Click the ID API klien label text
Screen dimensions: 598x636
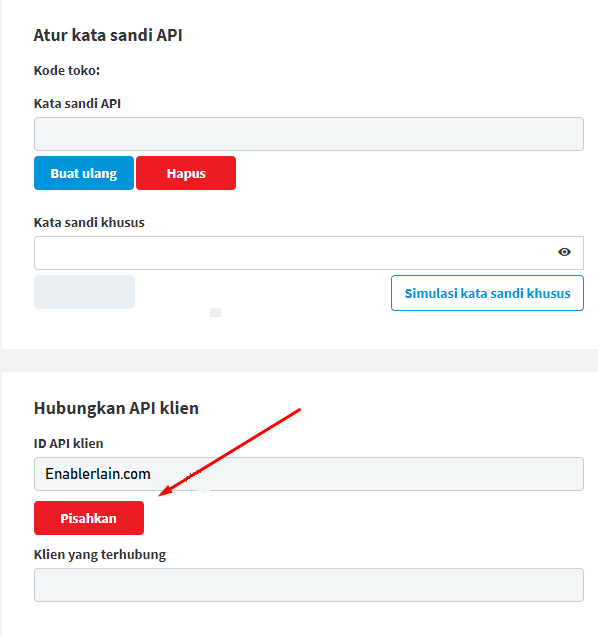point(69,443)
